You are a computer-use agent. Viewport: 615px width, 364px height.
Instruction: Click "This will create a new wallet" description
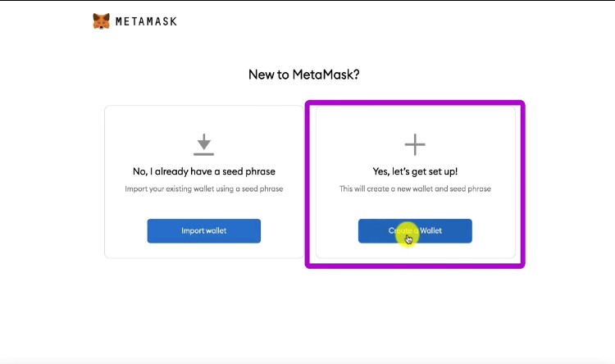415,189
